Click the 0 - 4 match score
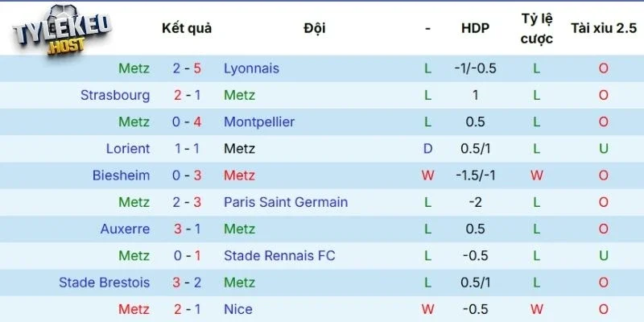This screenshot has width=644, height=322. coord(187,122)
